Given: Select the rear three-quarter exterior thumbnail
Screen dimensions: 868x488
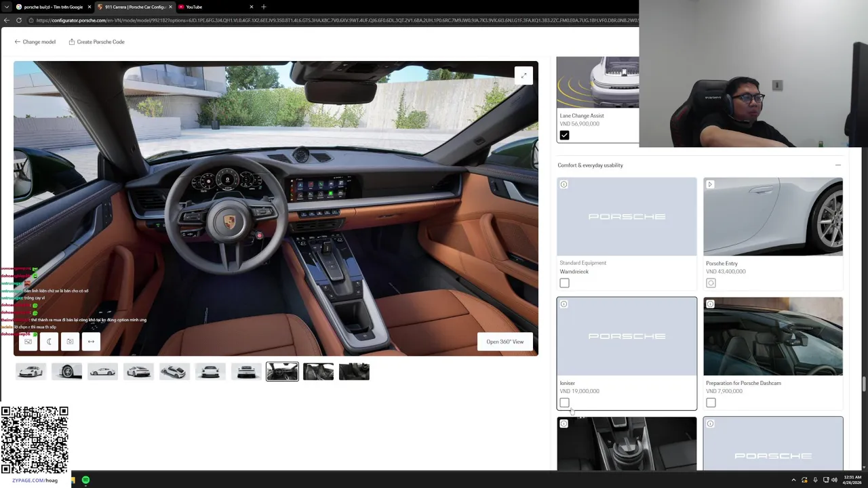Looking at the screenshot, I should [138, 371].
